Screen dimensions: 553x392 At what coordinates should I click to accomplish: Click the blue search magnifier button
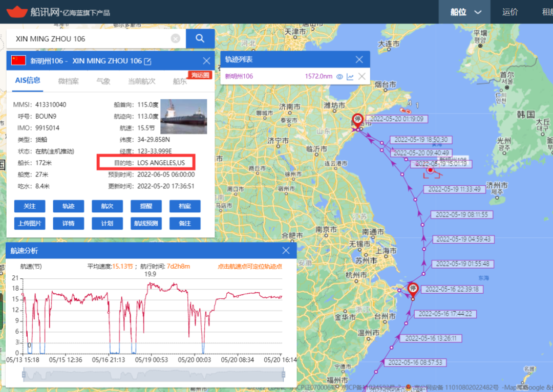(200, 38)
